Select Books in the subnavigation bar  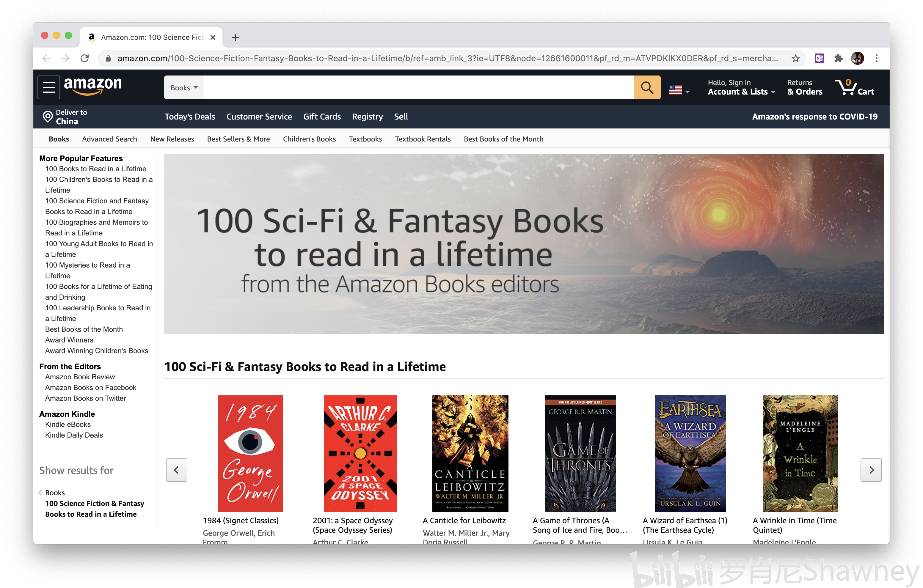59,139
